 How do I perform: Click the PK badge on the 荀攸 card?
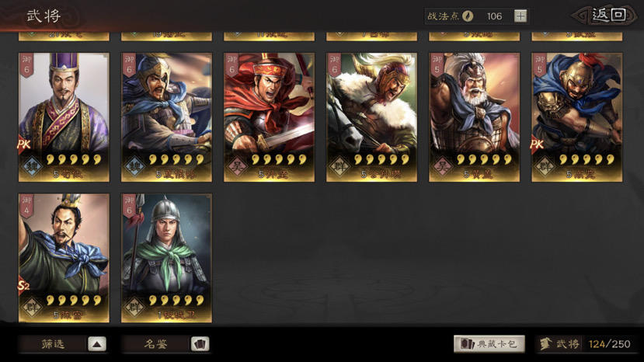tap(25, 144)
